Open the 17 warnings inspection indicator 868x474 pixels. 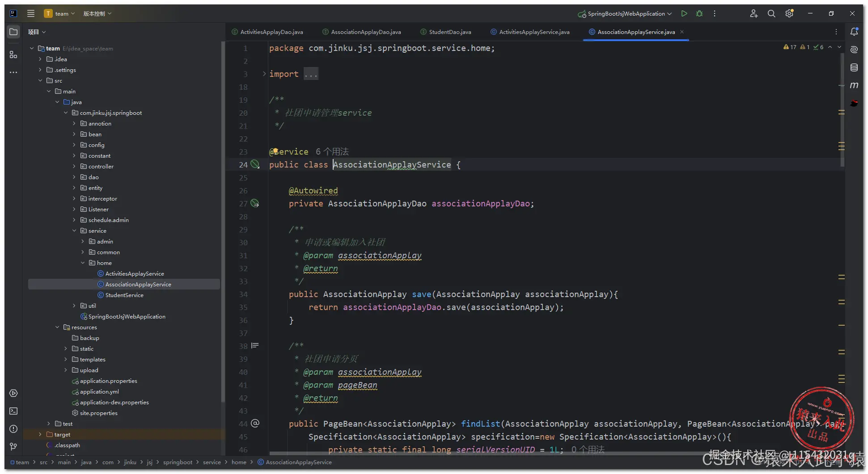pyautogui.click(x=790, y=47)
